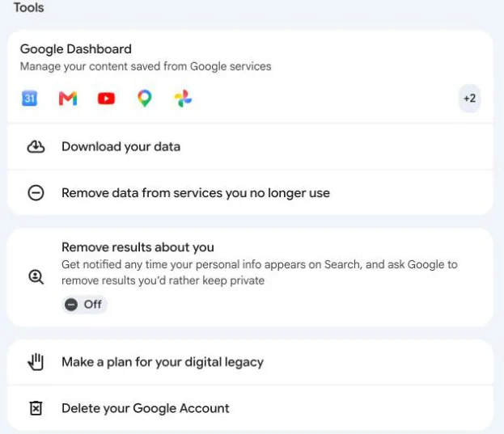This screenshot has height=434, width=504.
Task: Select Delete your Google Account
Action: [250, 408]
